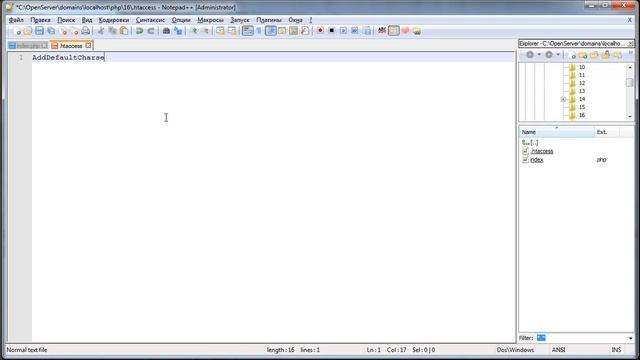Image resolution: width=640 pixels, height=360 pixels.
Task: Select folder 11 in Explorer tree
Action: (x=582, y=75)
